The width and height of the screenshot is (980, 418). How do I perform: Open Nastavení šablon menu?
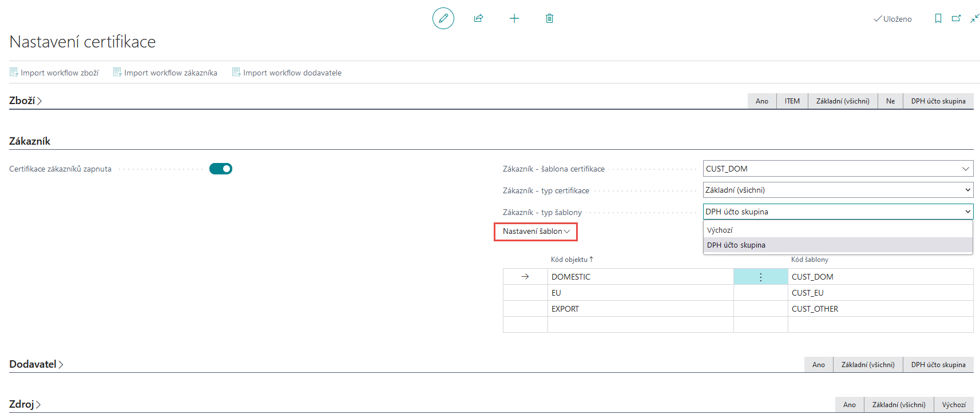click(x=535, y=232)
